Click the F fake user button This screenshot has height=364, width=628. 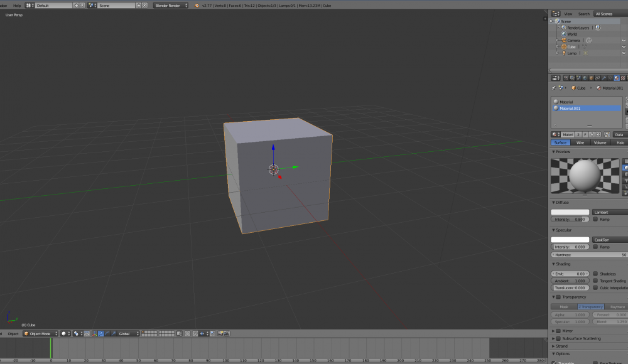click(x=585, y=134)
